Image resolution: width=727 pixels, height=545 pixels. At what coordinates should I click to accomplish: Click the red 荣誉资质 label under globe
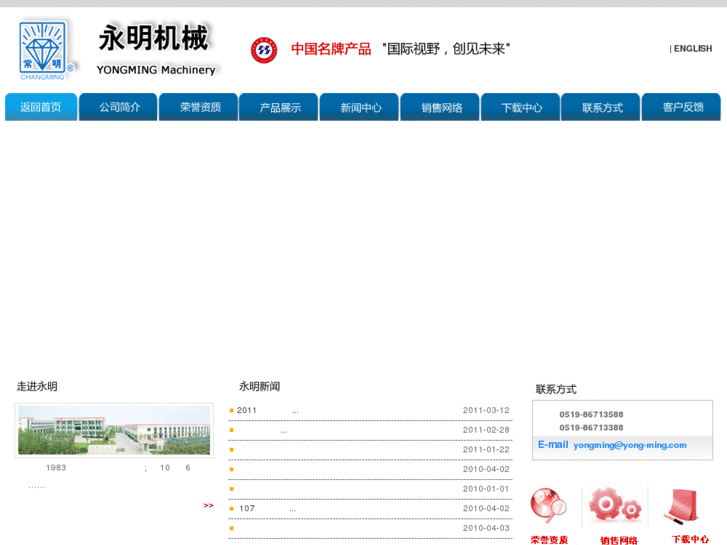pos(549,540)
